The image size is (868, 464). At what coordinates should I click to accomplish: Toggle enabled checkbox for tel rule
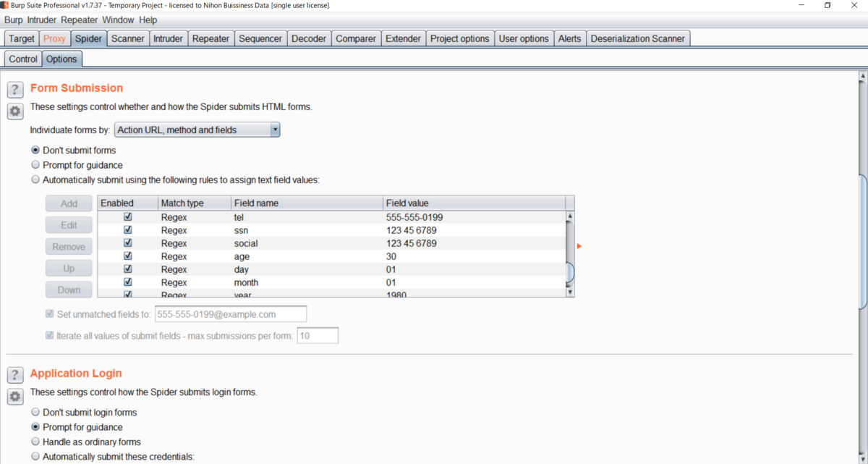[128, 217]
